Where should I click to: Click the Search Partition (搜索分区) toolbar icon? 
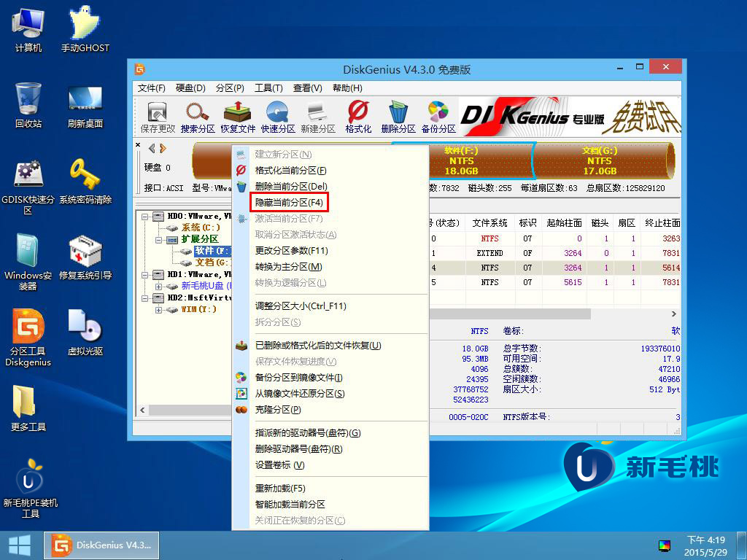click(x=198, y=117)
